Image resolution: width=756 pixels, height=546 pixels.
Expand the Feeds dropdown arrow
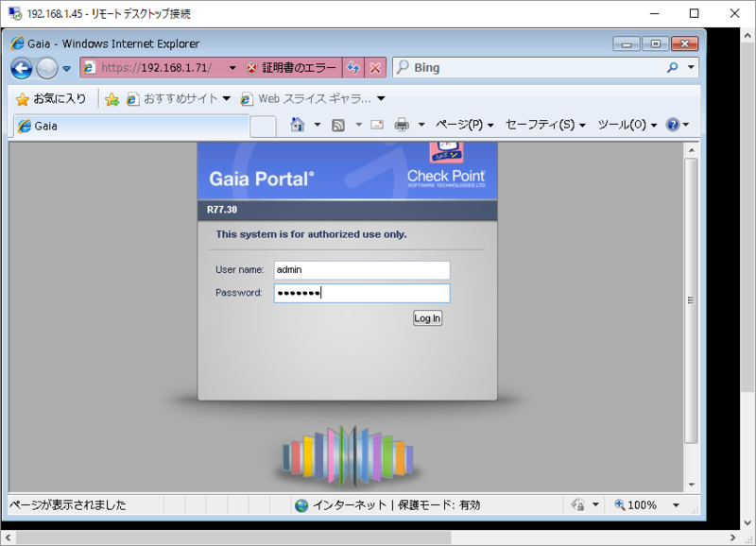click(358, 125)
